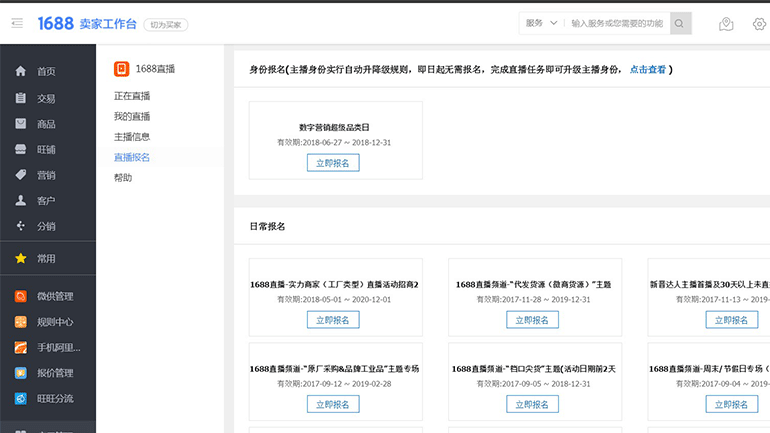This screenshot has height=433, width=770.
Task: Click 立即报名 for 数字营销超级品类日
Action: tap(333, 162)
